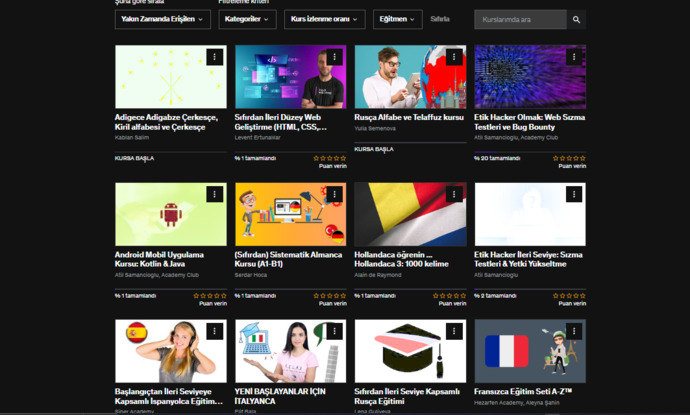Viewport: 690px width, 415px height.
Task: Click Puan verin under Hollandaca 3 course
Action: pyautogui.click(x=452, y=303)
